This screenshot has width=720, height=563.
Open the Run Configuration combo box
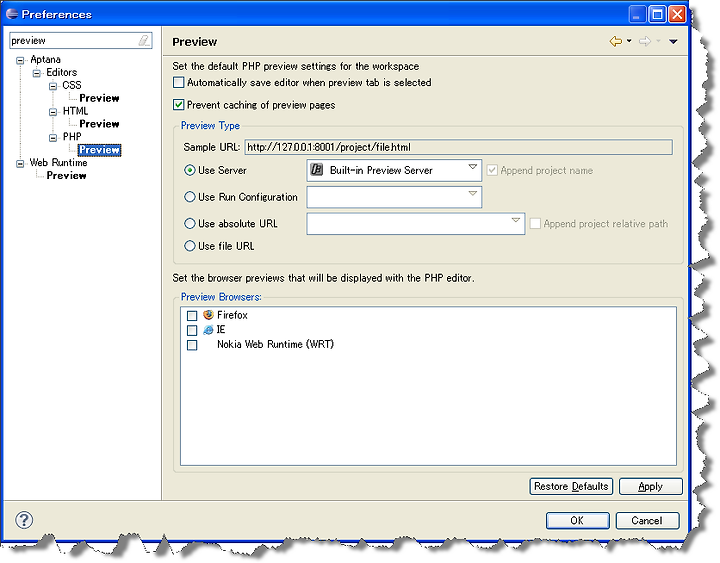point(394,197)
